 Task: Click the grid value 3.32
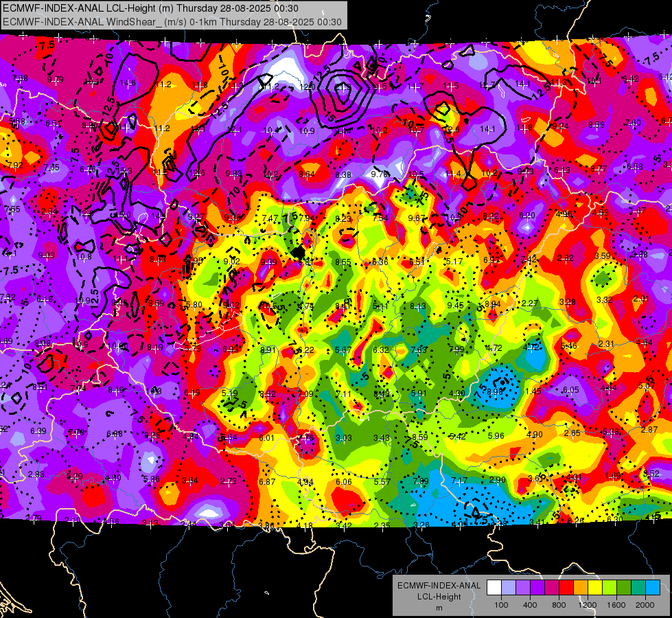pos(604,300)
